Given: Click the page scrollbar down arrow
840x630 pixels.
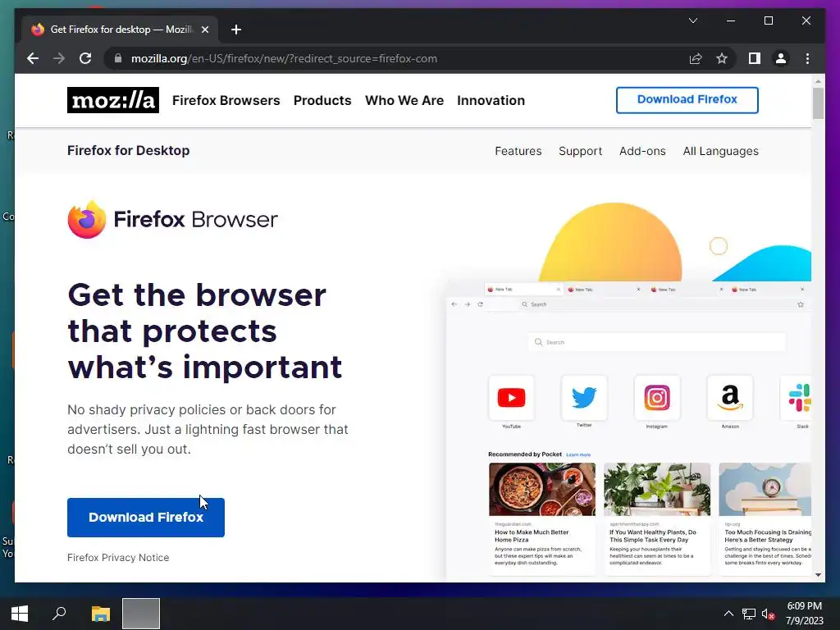Looking at the screenshot, I should tap(818, 575).
